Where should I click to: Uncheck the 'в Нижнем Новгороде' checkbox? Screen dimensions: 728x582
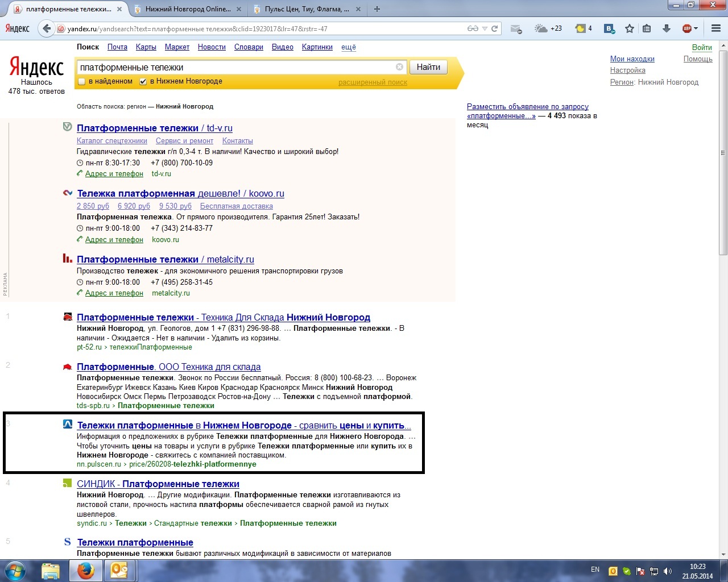(x=143, y=82)
